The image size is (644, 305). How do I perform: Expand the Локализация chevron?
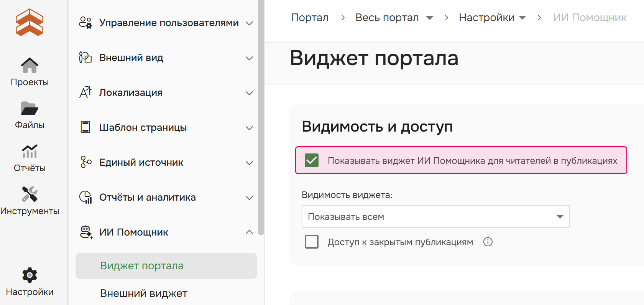(x=249, y=93)
